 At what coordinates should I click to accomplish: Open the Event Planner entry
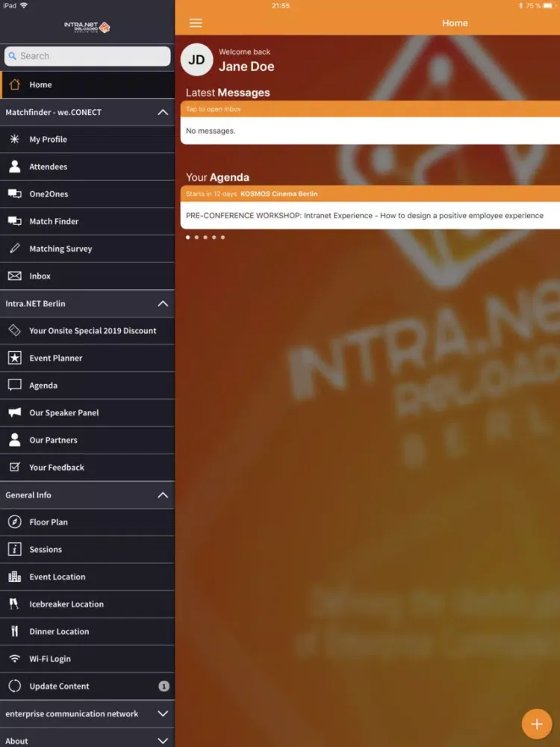pos(87,358)
